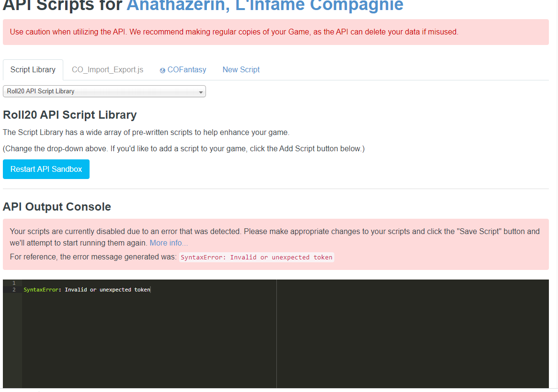The image size is (558, 392).
Task: Click line number 2 in console gutter
Action: pyautogui.click(x=14, y=290)
